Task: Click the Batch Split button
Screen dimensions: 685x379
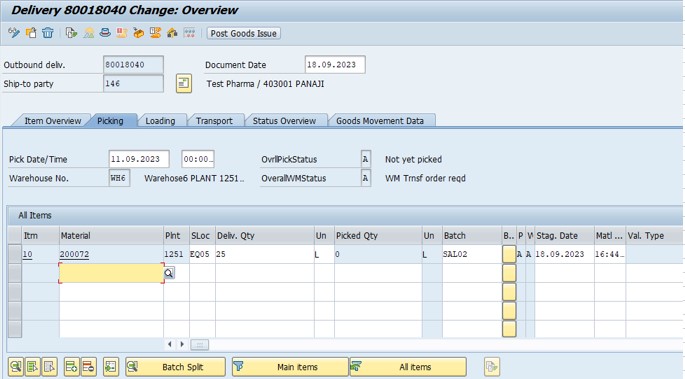Action: (x=176, y=367)
